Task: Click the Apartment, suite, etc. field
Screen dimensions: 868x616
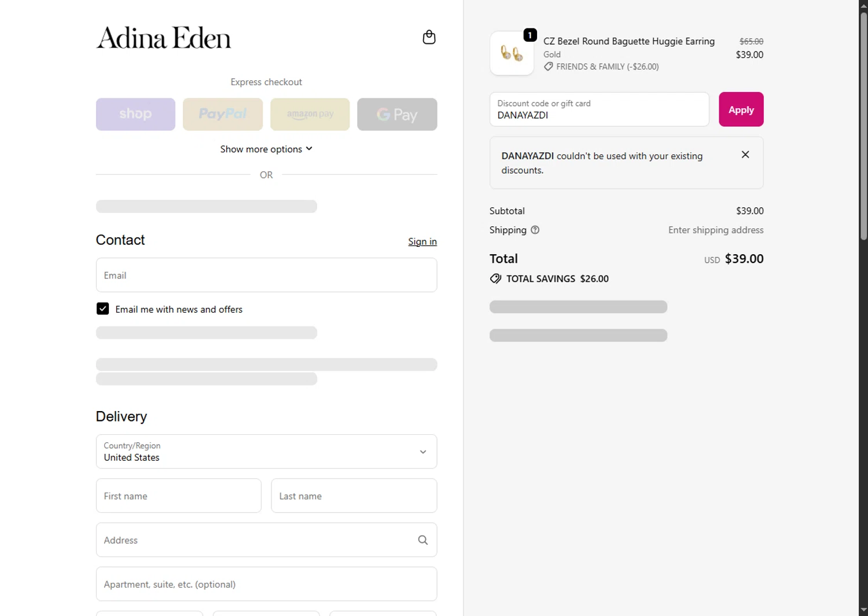Action: click(x=266, y=584)
